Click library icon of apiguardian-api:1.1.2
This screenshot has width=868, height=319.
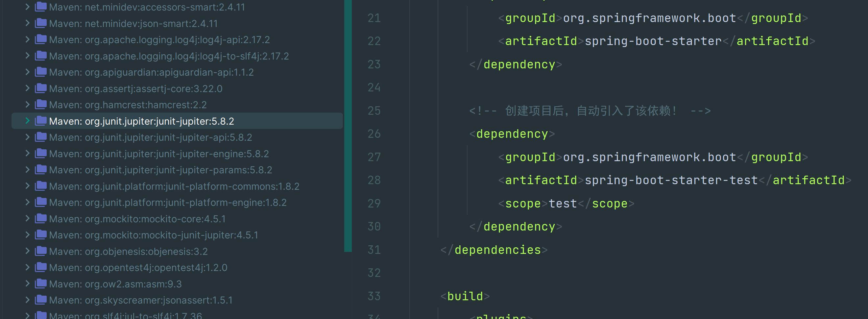pyautogui.click(x=41, y=72)
